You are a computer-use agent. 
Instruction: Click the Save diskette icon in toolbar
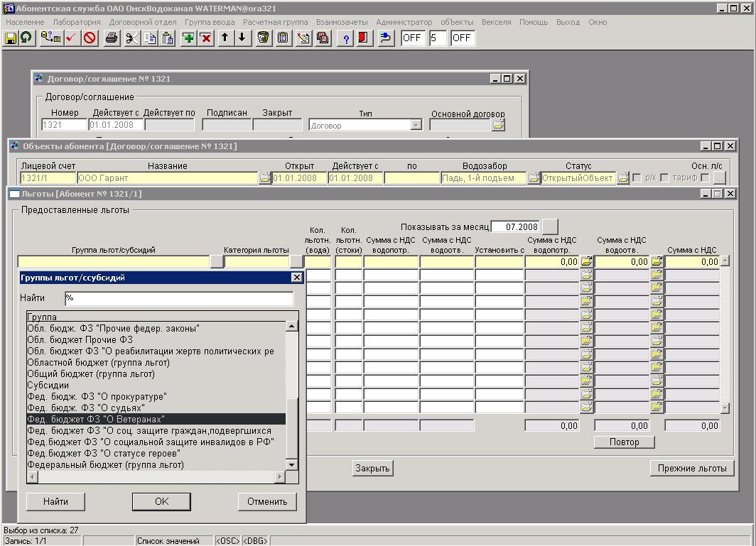click(x=11, y=38)
